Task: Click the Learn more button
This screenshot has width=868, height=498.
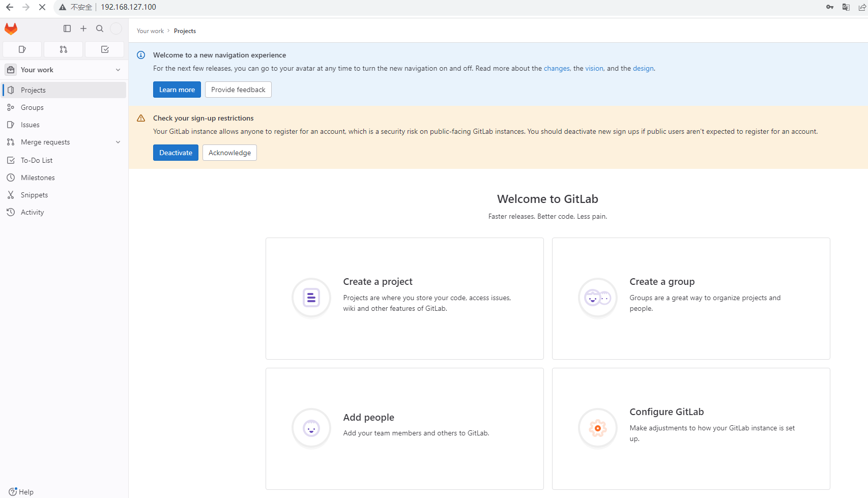Action: 177,90
